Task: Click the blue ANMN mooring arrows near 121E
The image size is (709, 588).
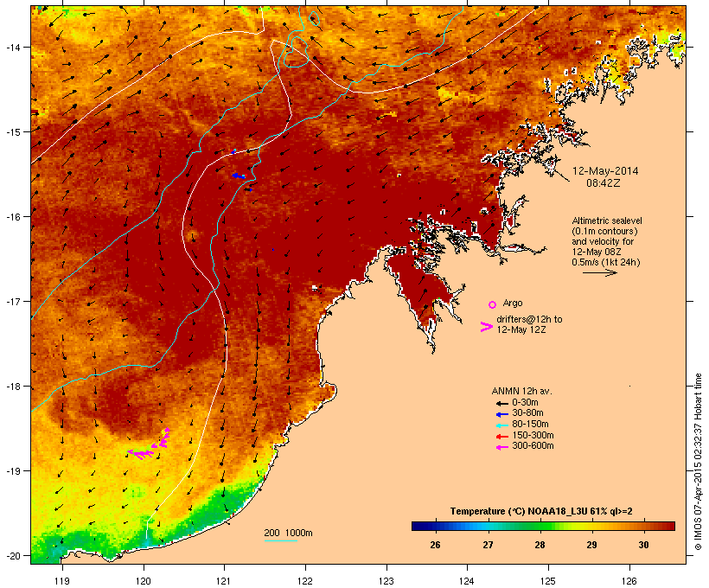Action: [x=240, y=176]
